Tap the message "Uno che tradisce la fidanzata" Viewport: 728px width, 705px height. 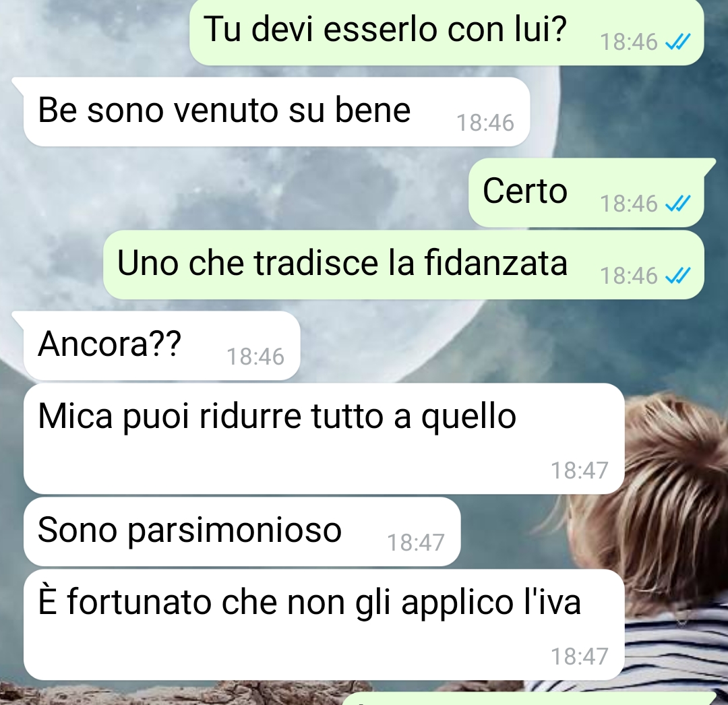pyautogui.click(x=404, y=265)
